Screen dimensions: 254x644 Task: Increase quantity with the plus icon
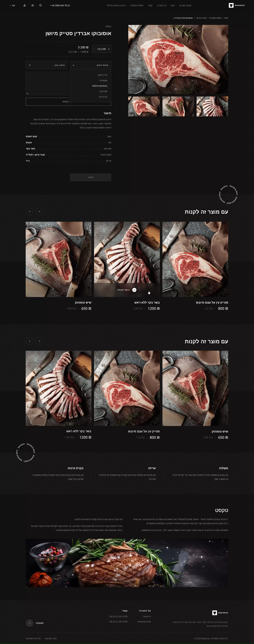108,49
